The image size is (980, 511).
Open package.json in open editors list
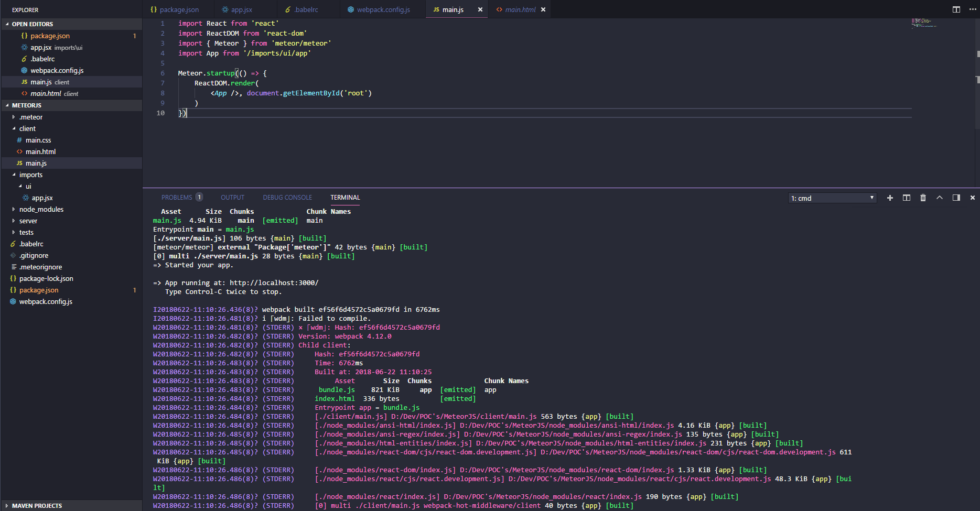click(71, 36)
